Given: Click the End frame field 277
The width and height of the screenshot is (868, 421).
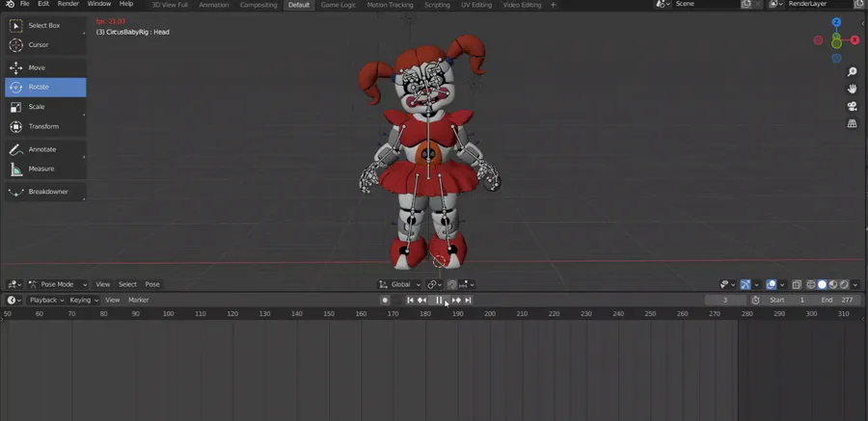Looking at the screenshot, I should [x=836, y=300].
